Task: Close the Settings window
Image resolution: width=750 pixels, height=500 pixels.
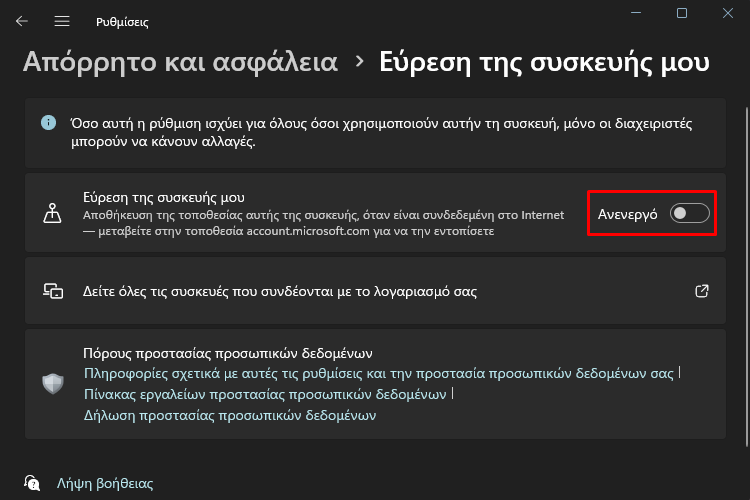Action: [728, 13]
